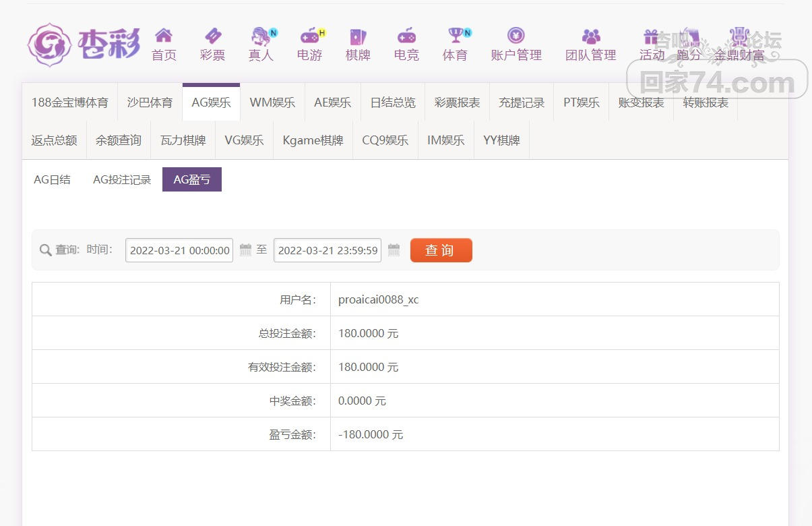Click the 棋牌 card games icon
812x526 pixels.
click(358, 36)
